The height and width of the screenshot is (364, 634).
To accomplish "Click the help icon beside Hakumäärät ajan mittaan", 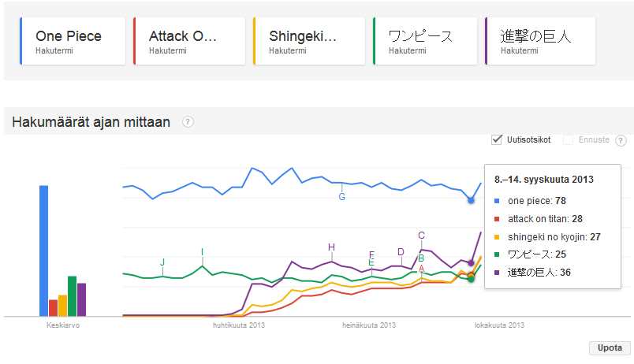I will [x=188, y=121].
